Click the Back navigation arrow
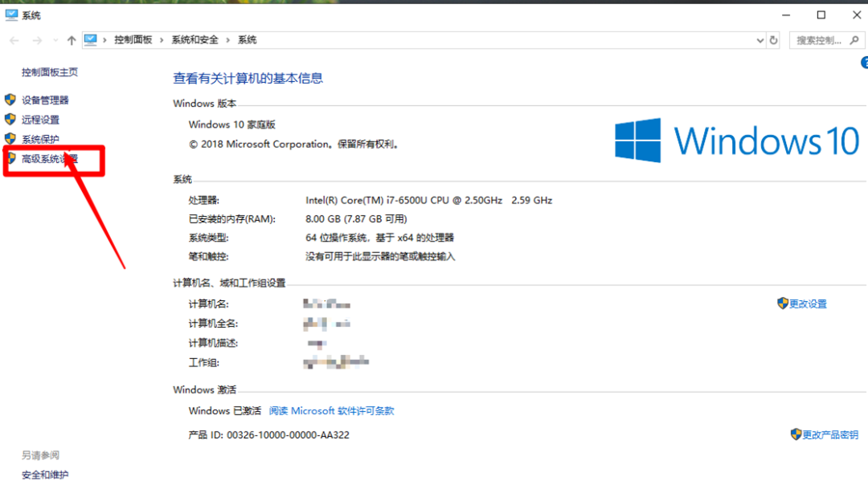This screenshot has height=493, width=868. 14,40
